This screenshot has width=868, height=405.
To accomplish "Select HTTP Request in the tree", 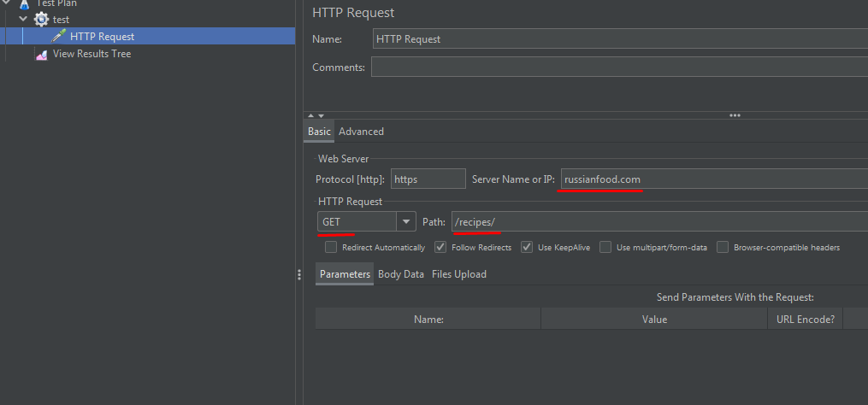I will pyautogui.click(x=103, y=37).
